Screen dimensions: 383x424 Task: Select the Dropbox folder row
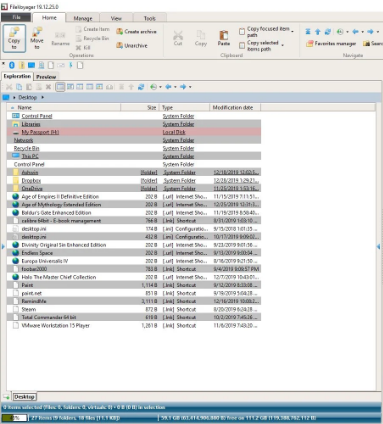point(134,180)
